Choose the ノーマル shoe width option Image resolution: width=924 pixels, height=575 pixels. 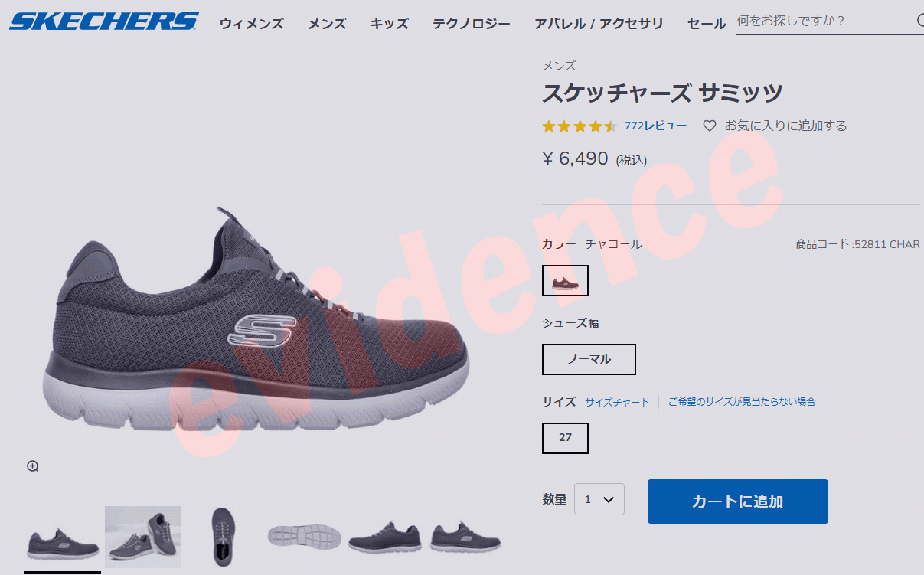tap(589, 359)
